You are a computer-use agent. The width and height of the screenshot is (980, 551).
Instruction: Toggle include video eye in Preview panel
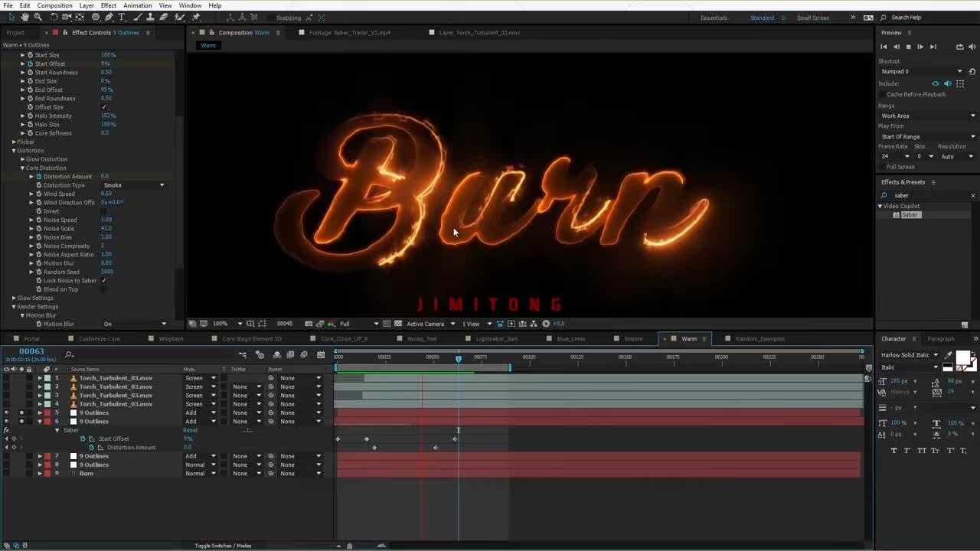coord(935,83)
